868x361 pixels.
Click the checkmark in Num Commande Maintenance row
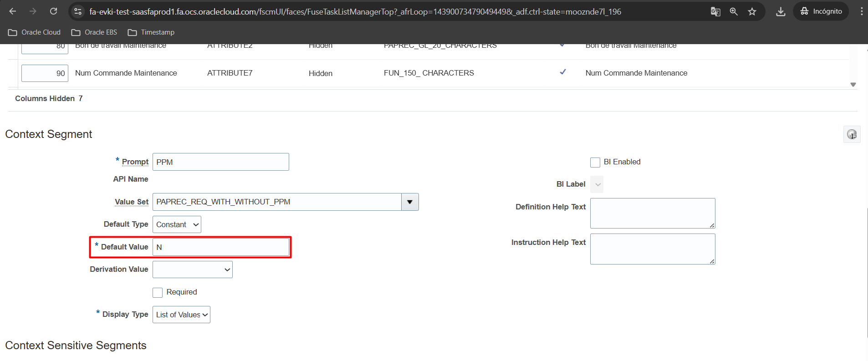[563, 72]
